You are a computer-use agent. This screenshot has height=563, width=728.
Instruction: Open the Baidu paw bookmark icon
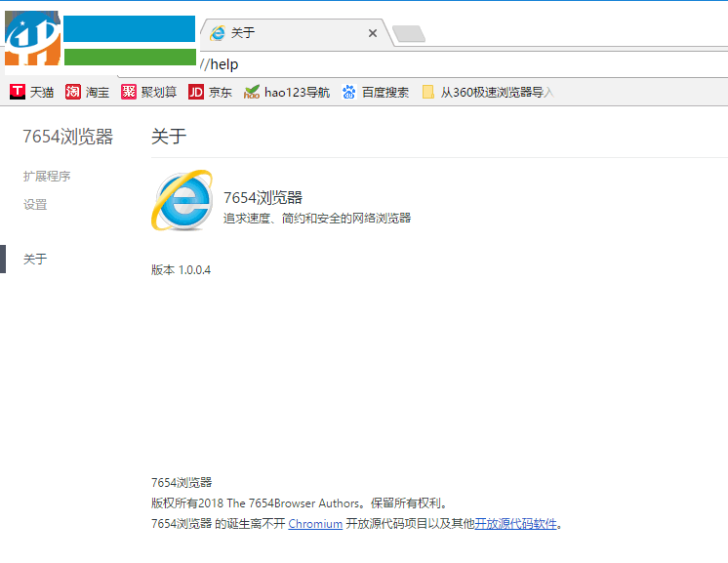click(x=348, y=92)
